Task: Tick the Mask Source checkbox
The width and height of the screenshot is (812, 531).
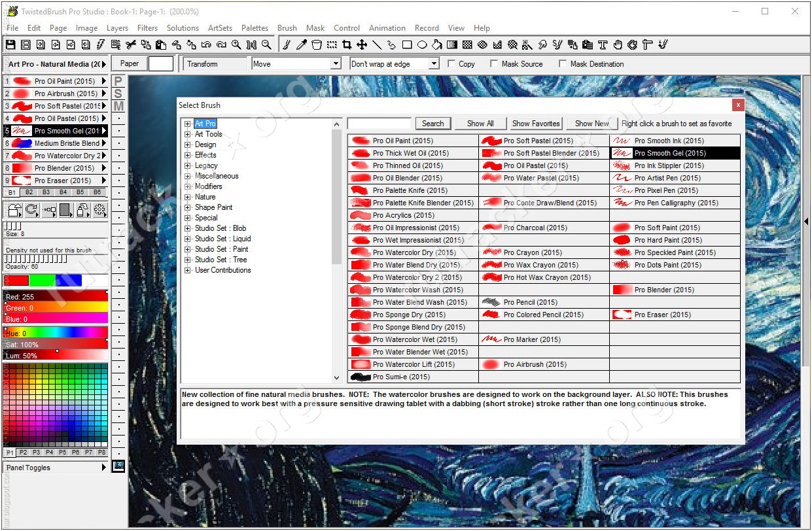Action: point(495,64)
